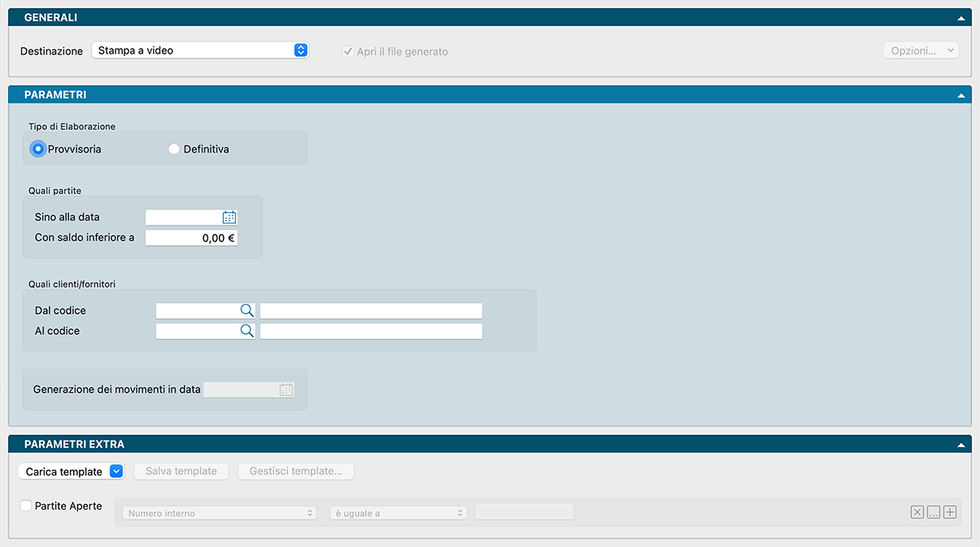Screen dimensions: 980x547
Task: Add filter row with plus icon
Action: tap(950, 512)
